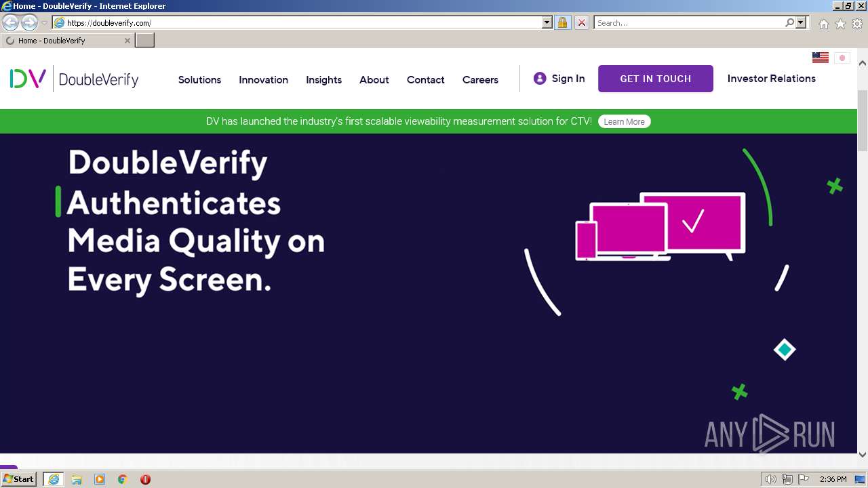This screenshot has height=488, width=868.
Task: Open media player taskbar icon
Action: (x=100, y=479)
